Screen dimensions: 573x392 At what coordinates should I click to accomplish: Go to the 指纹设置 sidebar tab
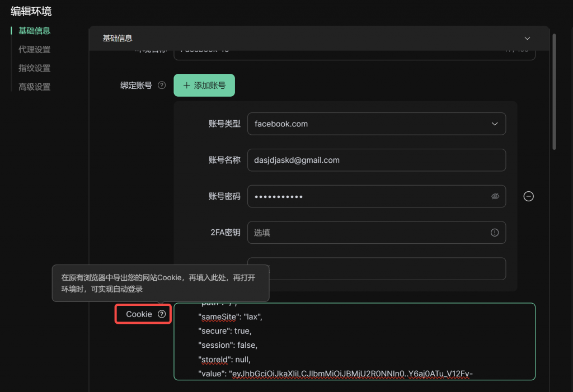(34, 68)
